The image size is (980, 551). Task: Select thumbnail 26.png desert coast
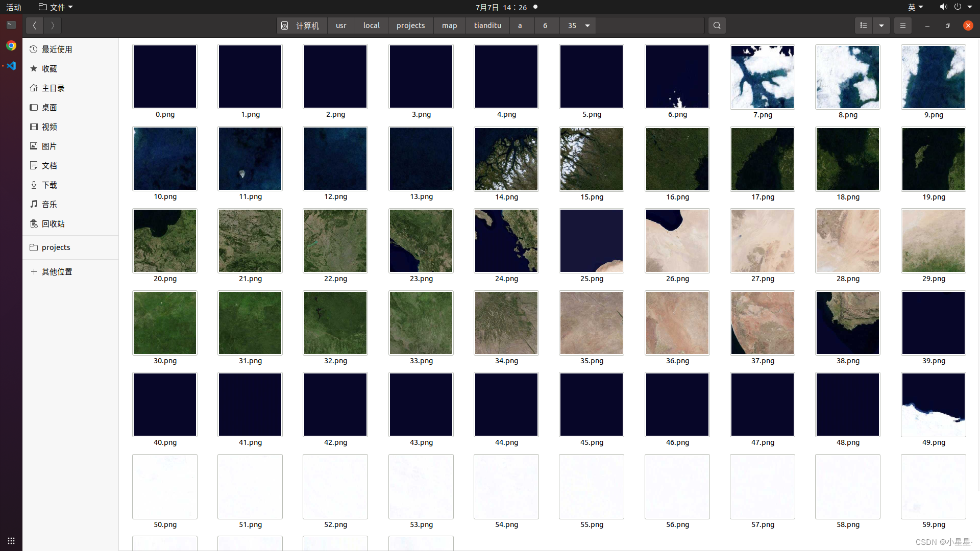677,241
